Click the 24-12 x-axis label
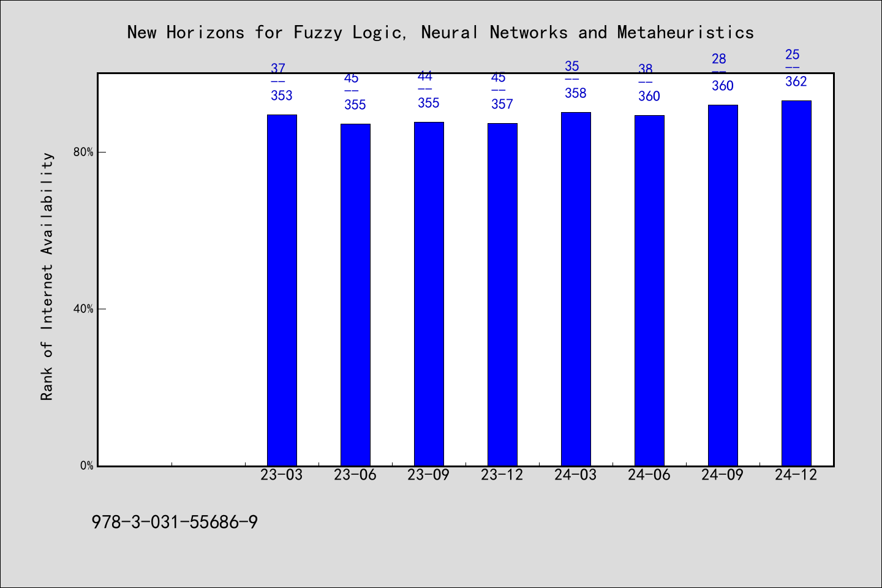This screenshot has width=882, height=588. coord(796,475)
